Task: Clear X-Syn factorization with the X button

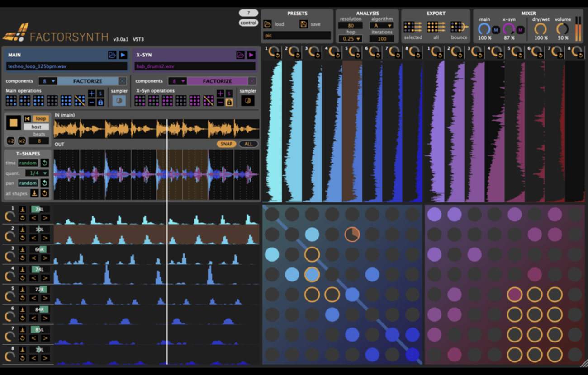Action: [252, 81]
